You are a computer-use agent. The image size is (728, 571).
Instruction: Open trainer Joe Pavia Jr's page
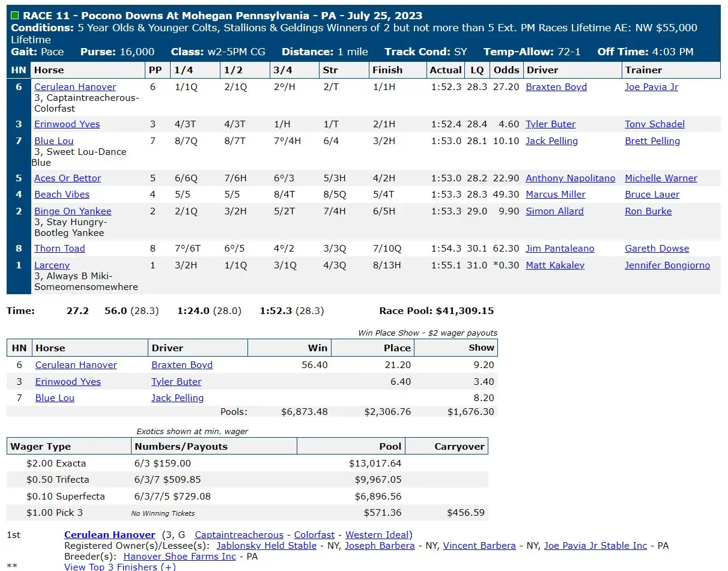pos(652,87)
